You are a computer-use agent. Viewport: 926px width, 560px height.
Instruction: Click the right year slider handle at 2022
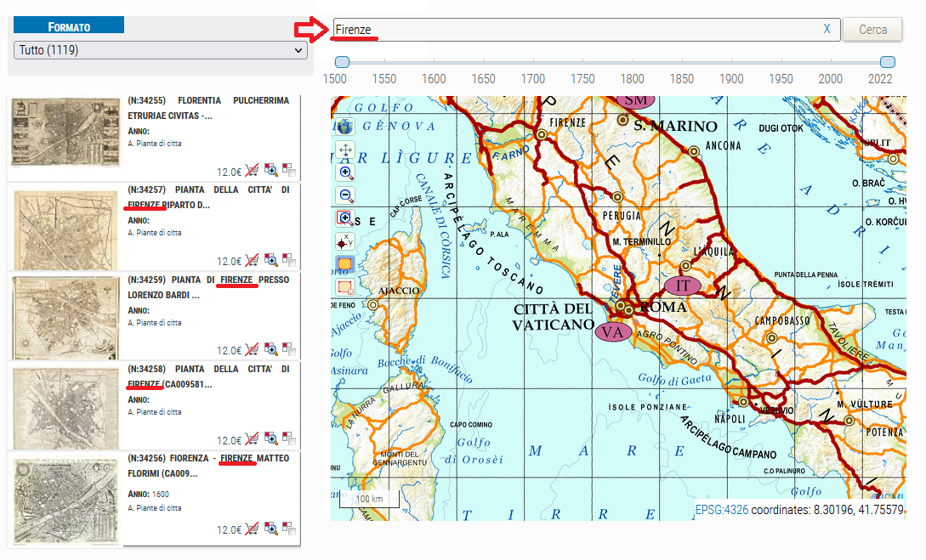click(887, 62)
